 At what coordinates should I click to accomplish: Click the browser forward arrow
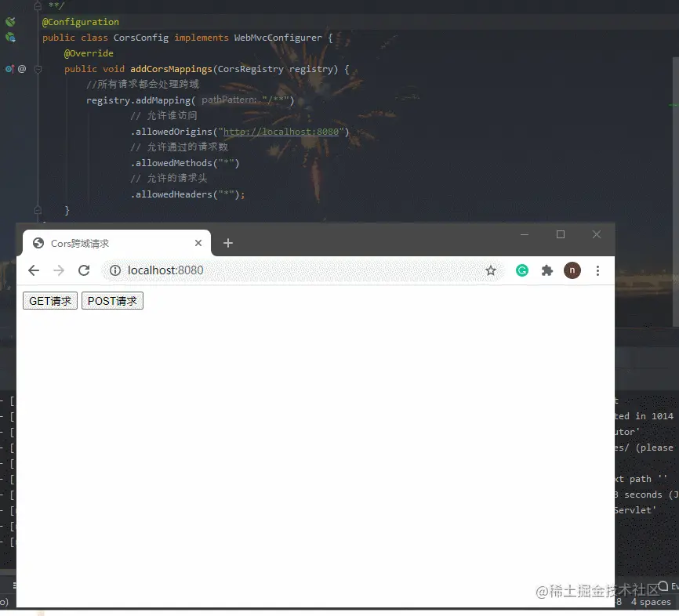coord(59,270)
